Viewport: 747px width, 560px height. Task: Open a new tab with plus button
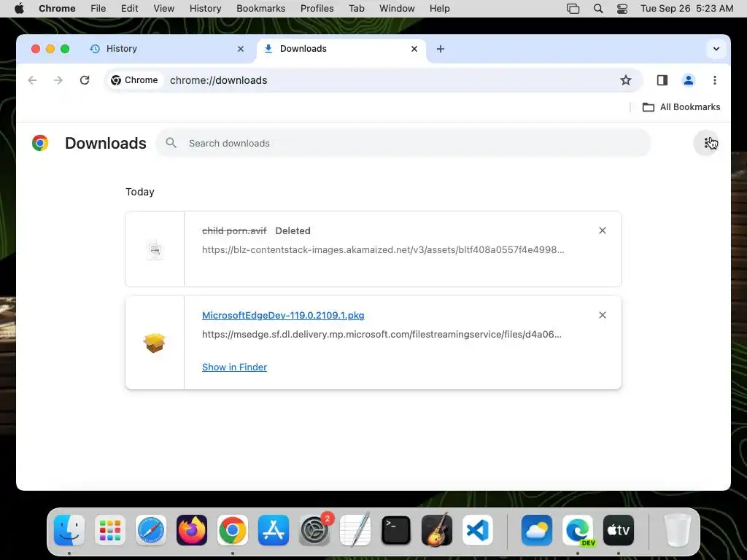[x=441, y=49]
